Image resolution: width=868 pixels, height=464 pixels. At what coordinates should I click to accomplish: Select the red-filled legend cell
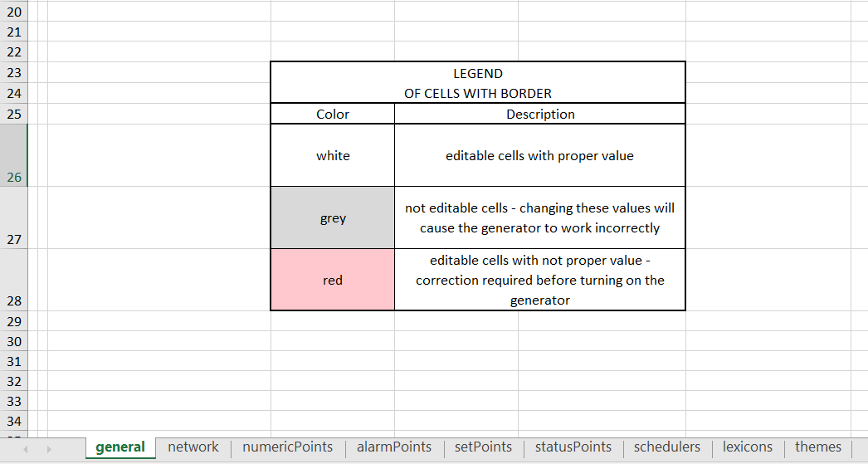(x=333, y=281)
